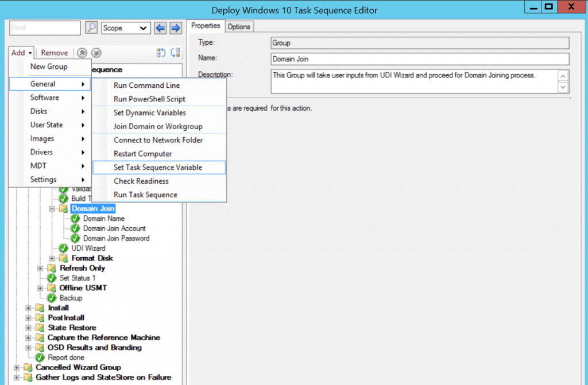This screenshot has width=588, height=385.
Task: Click the Add button
Action: [x=21, y=53]
